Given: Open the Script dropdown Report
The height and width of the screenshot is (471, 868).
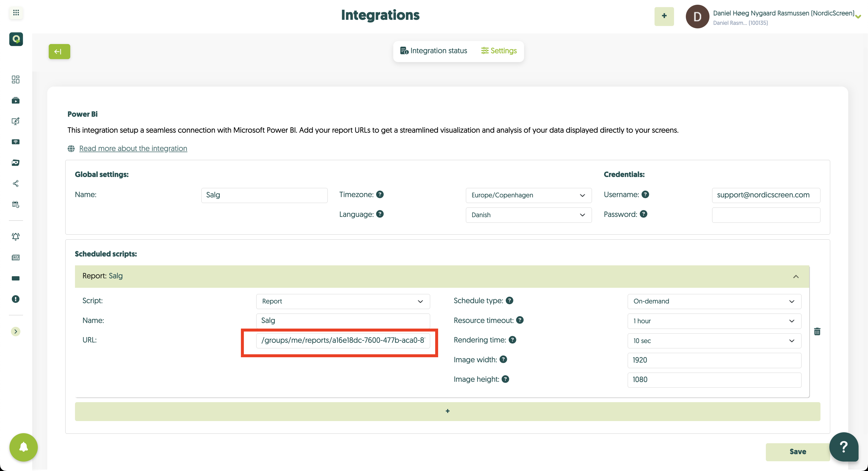Looking at the screenshot, I should coord(343,301).
